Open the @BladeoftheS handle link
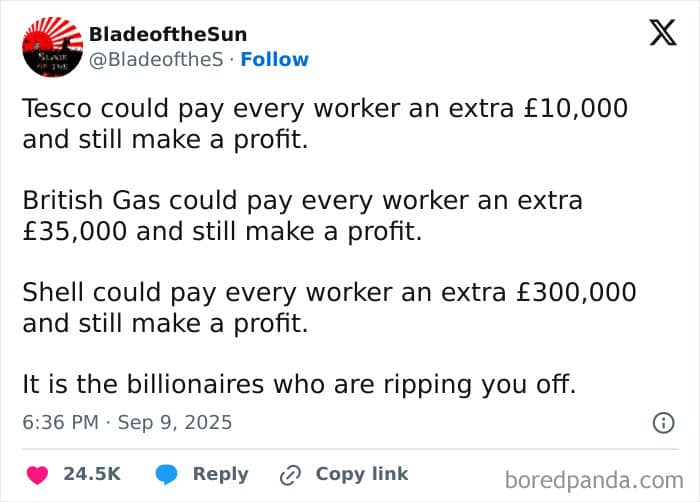The width and height of the screenshot is (700, 502). [156, 60]
